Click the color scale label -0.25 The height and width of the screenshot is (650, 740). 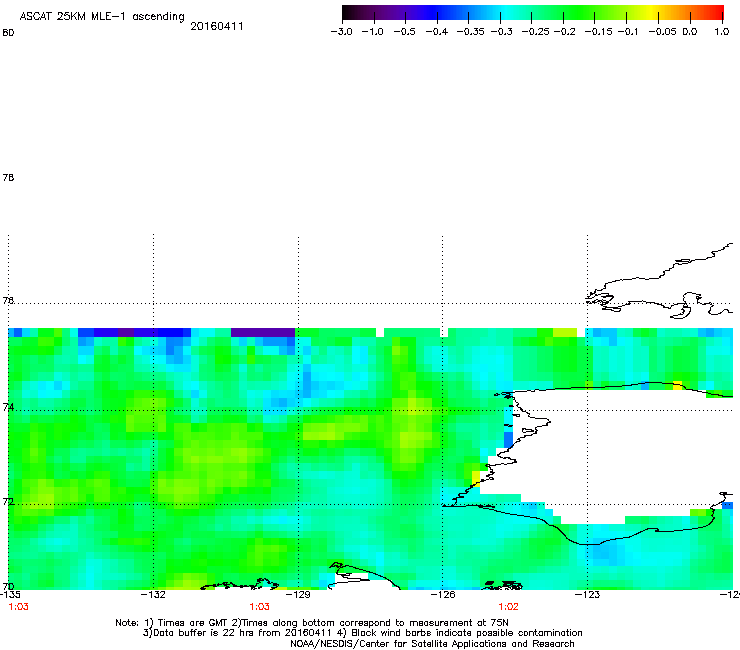coord(536,32)
